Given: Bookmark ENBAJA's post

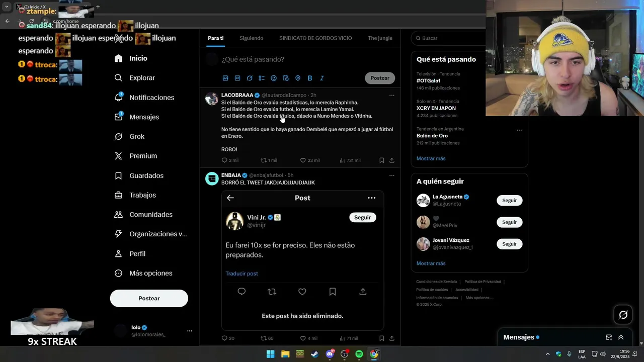Looking at the screenshot, I should coord(382,338).
